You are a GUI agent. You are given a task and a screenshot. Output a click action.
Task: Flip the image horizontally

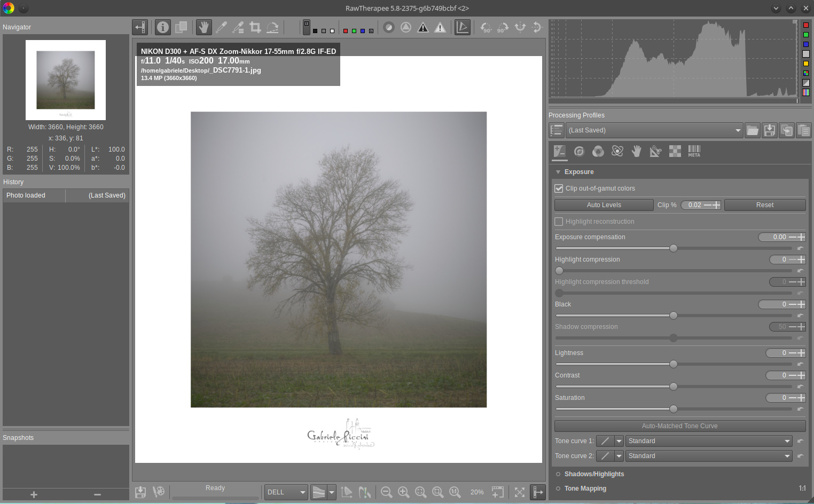click(520, 27)
